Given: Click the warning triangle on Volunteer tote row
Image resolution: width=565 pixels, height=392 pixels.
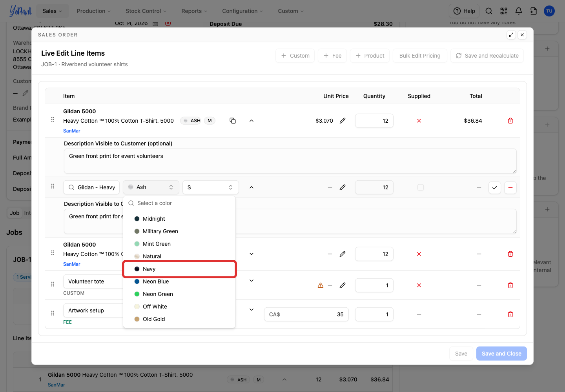Looking at the screenshot, I should coord(321,285).
